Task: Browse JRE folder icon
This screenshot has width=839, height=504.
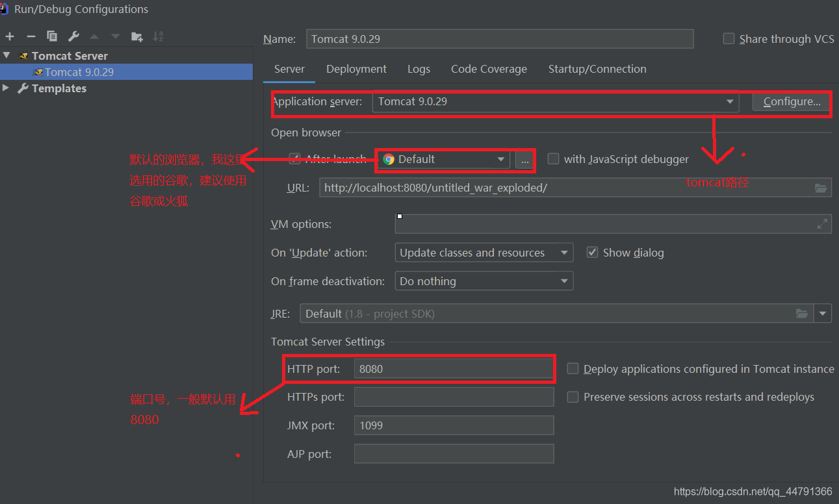Action: click(x=803, y=314)
